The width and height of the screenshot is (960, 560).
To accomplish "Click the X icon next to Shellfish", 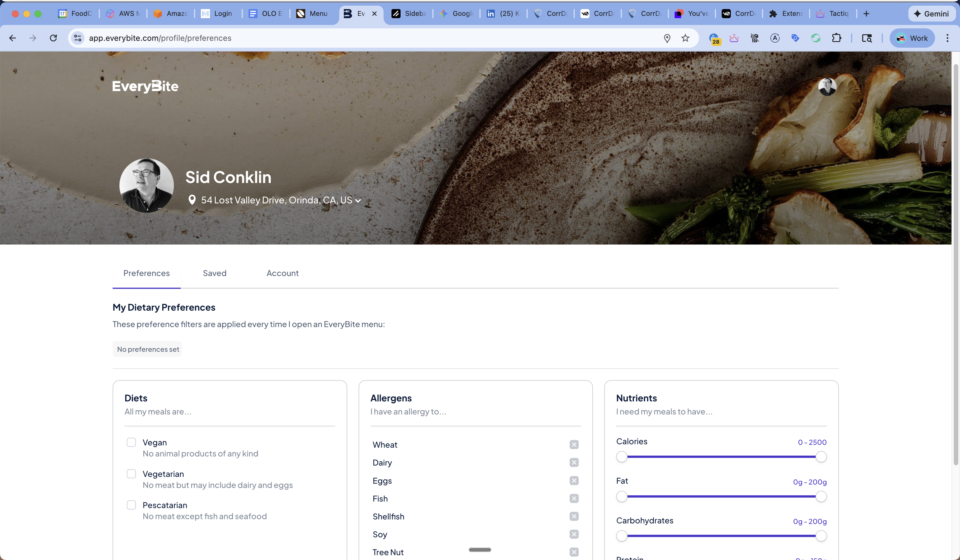I will click(574, 516).
